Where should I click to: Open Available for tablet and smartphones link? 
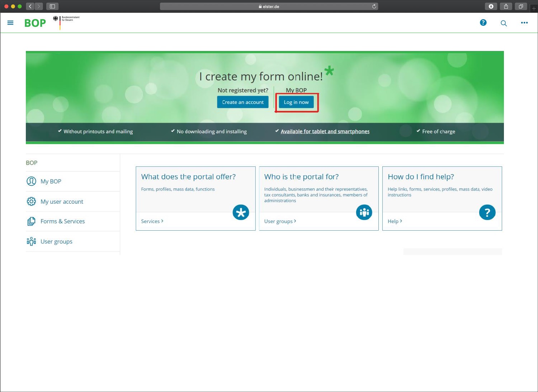tap(325, 132)
